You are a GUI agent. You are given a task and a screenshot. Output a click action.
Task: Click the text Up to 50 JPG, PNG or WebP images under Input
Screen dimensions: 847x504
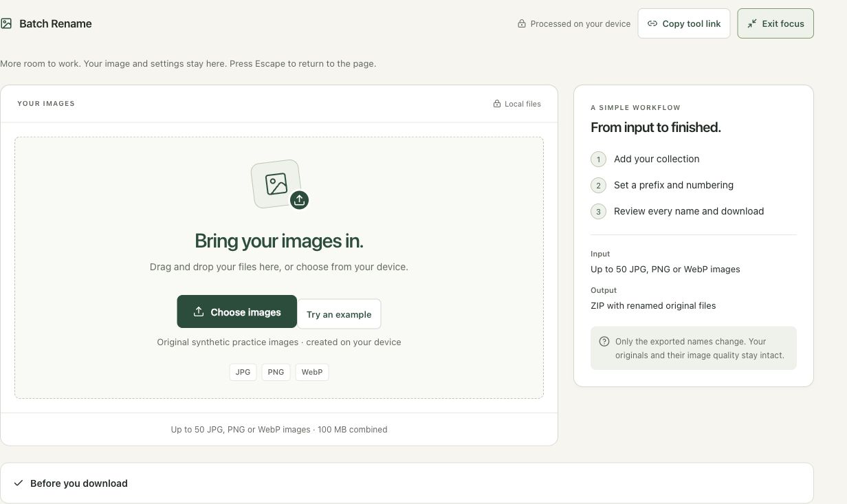tap(665, 269)
